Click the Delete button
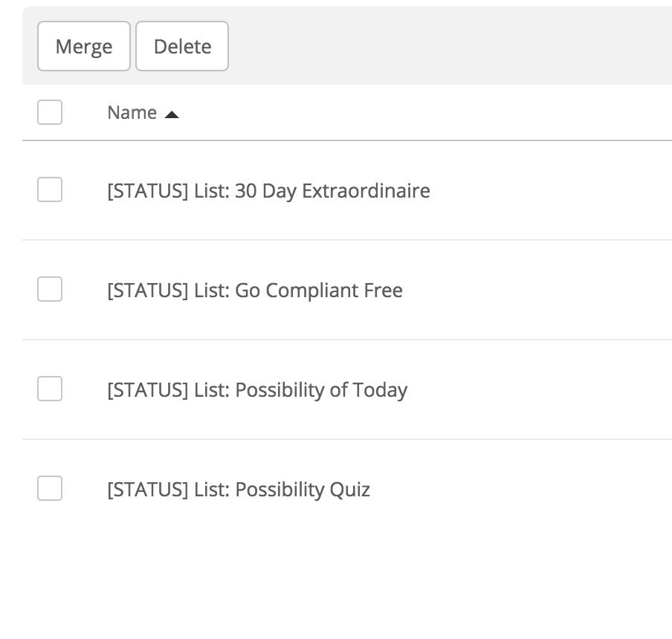This screenshot has width=672, height=639. point(182,46)
